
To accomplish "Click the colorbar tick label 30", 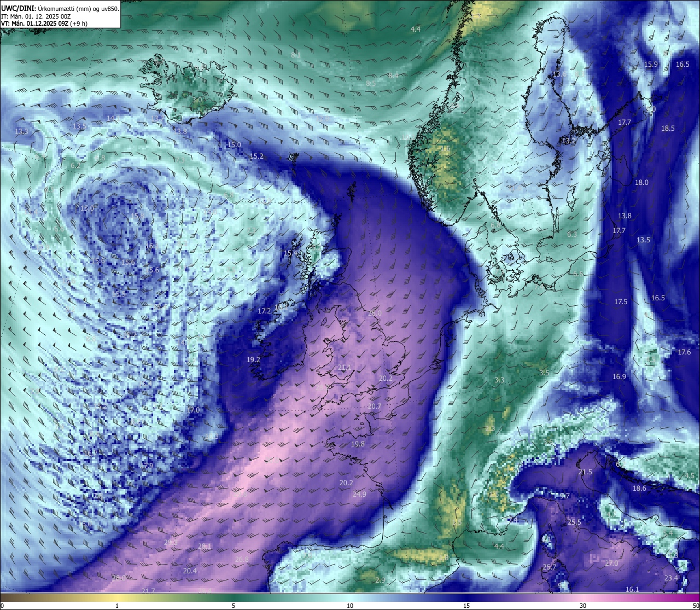I will (x=583, y=606).
